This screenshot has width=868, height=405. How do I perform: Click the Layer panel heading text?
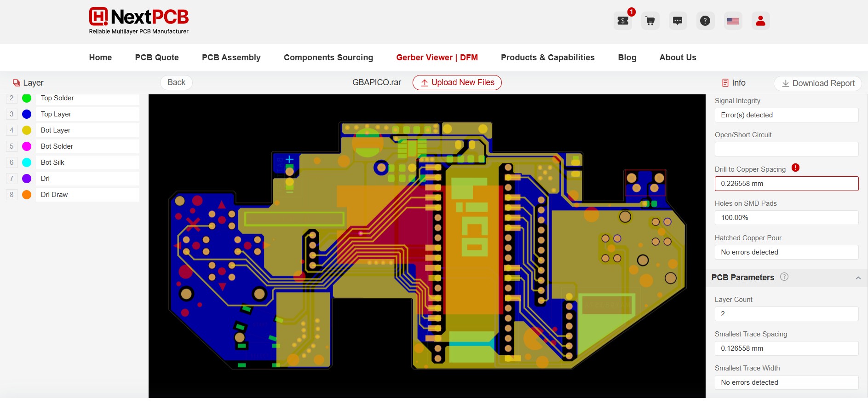click(x=33, y=83)
